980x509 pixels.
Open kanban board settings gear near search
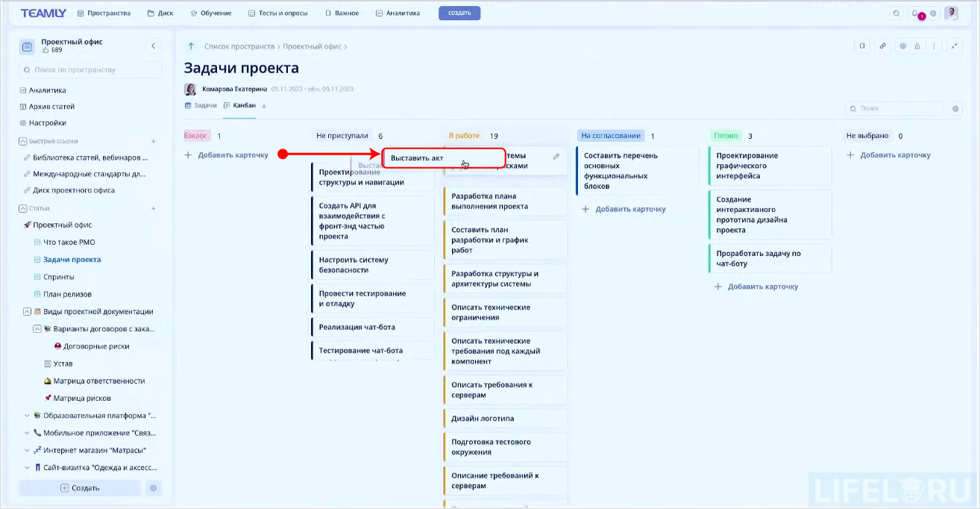coord(955,108)
